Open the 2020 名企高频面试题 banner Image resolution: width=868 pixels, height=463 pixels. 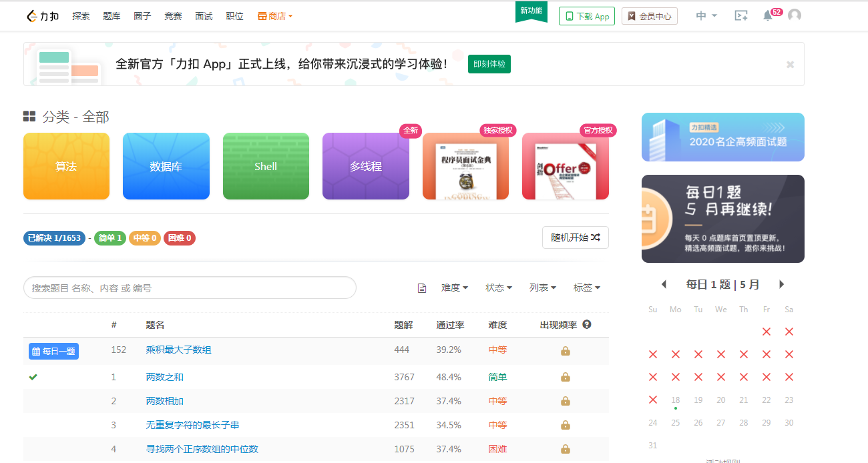point(723,137)
